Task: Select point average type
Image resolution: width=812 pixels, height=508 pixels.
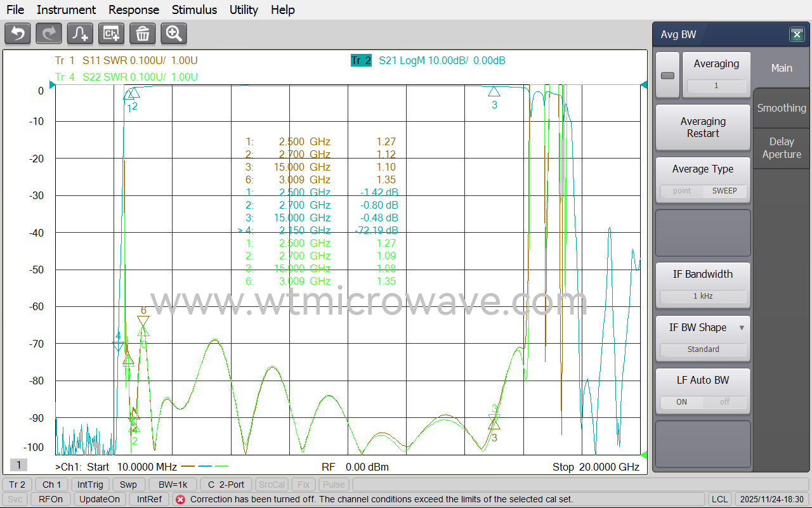Action: (682, 191)
